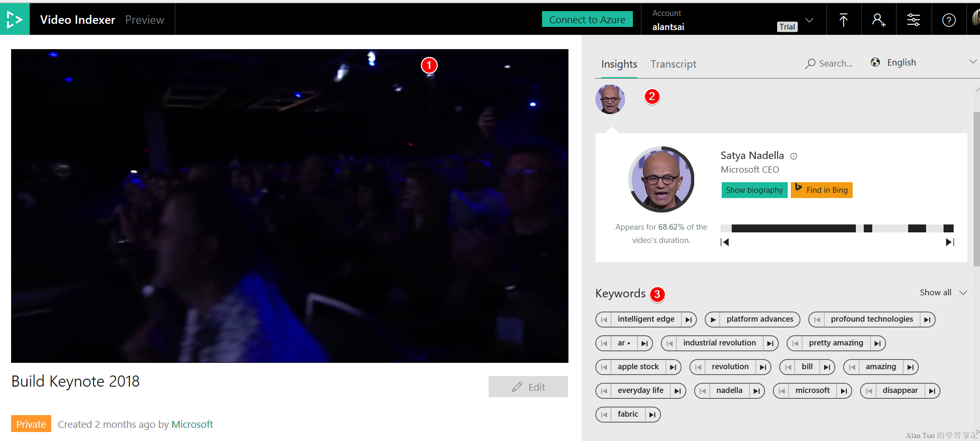Go to next 'everyday life' occurrence
Screen dimensions: 980x441
tap(678, 391)
